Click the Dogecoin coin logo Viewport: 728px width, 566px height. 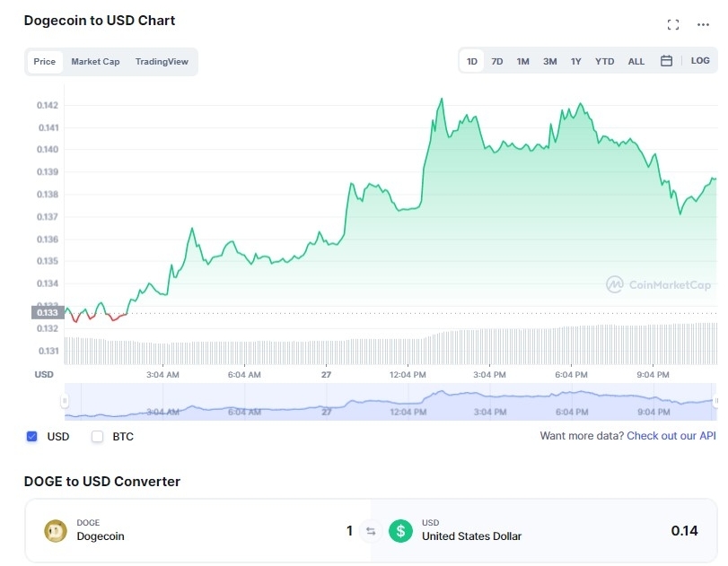[56, 531]
